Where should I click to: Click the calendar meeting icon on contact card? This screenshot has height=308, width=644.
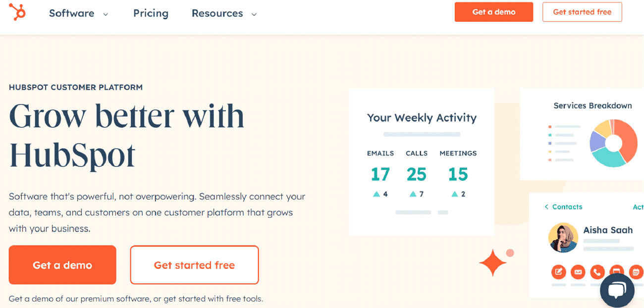click(x=636, y=272)
